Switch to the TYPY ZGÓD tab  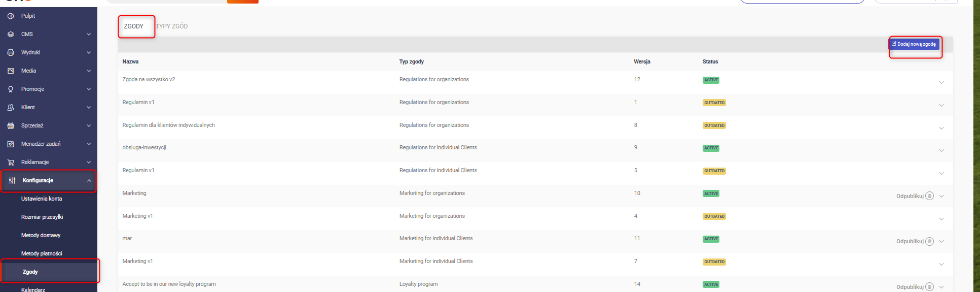(x=172, y=26)
